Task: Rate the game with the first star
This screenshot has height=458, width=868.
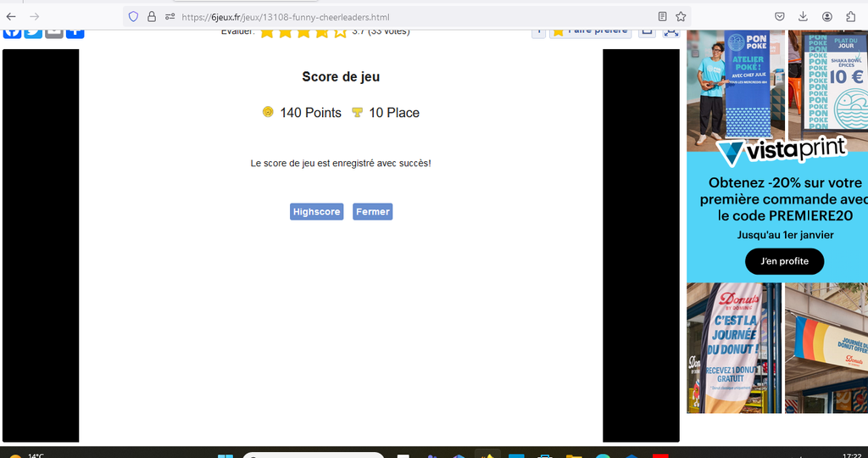Action: point(267,32)
